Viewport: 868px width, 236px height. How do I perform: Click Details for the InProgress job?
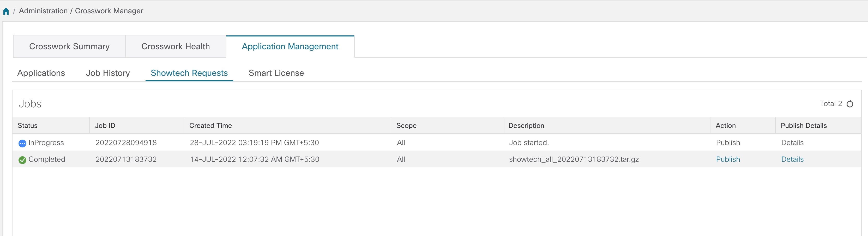[792, 142]
